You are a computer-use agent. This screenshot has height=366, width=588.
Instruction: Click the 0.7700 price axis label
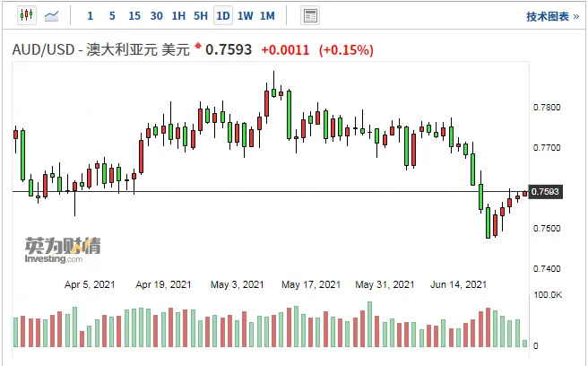click(547, 147)
